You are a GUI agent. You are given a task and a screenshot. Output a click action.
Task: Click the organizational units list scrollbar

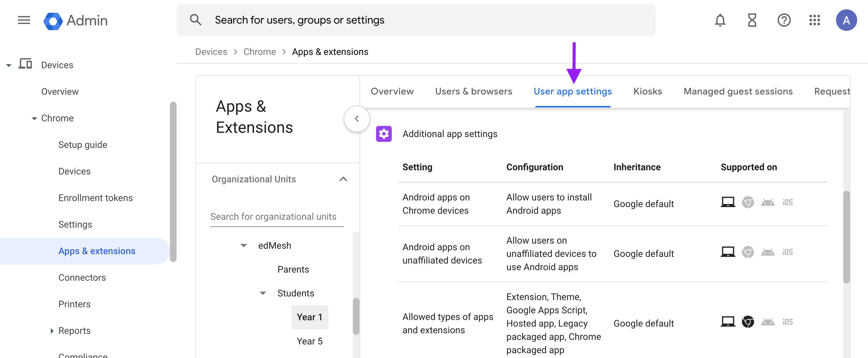(356, 316)
